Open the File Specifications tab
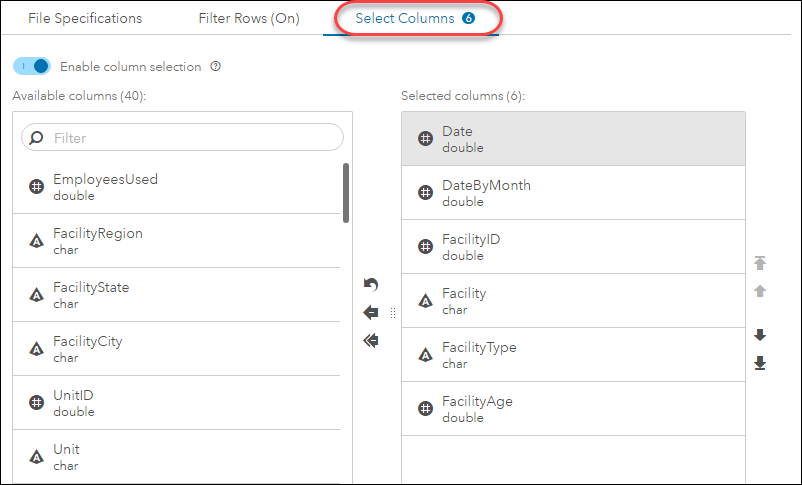Screen dimensions: 802x485 (x=85, y=19)
